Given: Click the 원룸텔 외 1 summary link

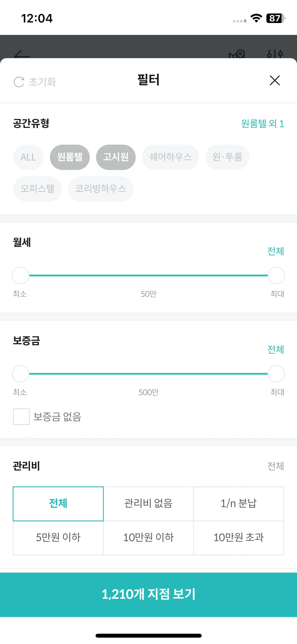Looking at the screenshot, I should [263, 124].
